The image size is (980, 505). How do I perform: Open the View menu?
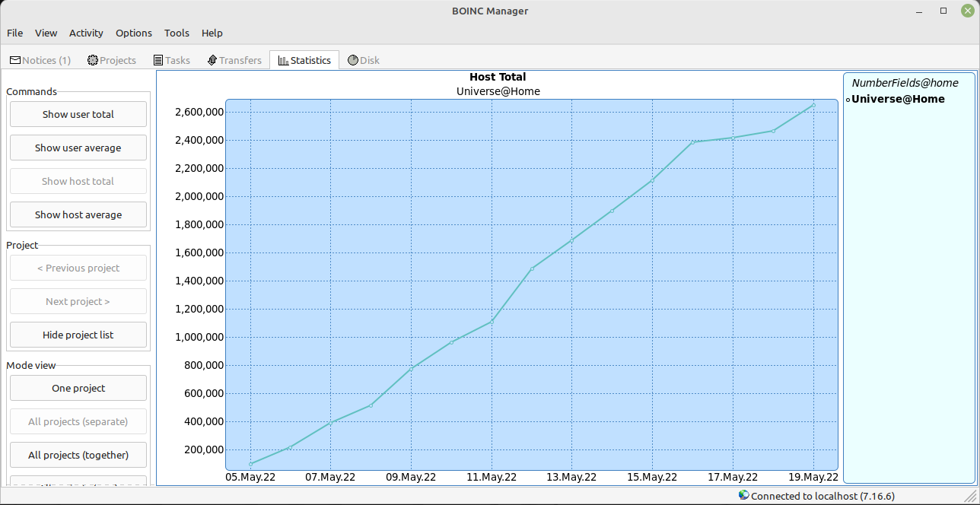pyautogui.click(x=46, y=33)
